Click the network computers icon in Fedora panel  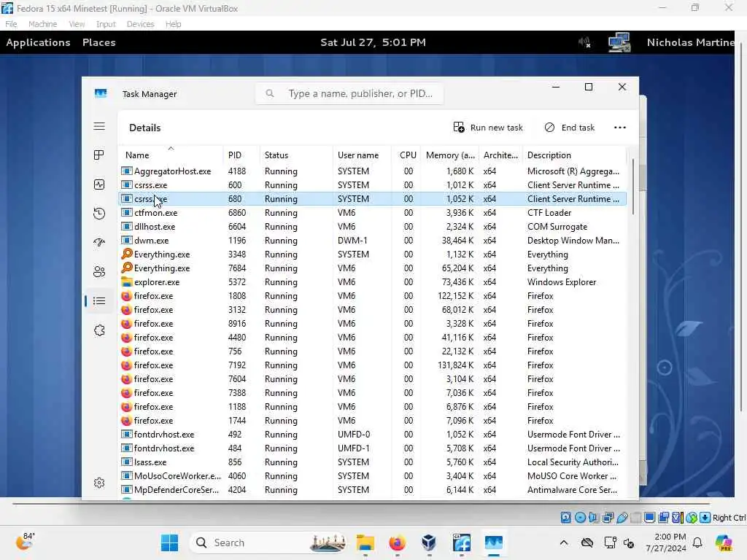pos(619,42)
